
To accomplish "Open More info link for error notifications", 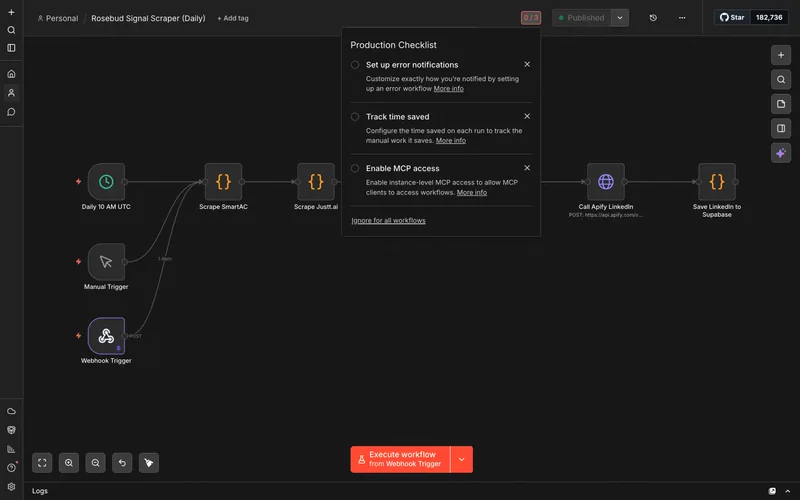I will [x=448, y=89].
